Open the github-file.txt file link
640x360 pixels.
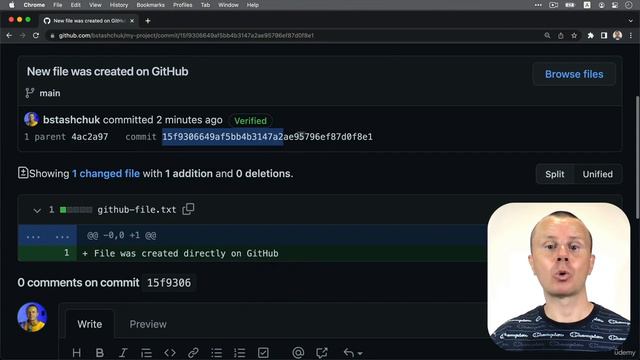(x=137, y=210)
